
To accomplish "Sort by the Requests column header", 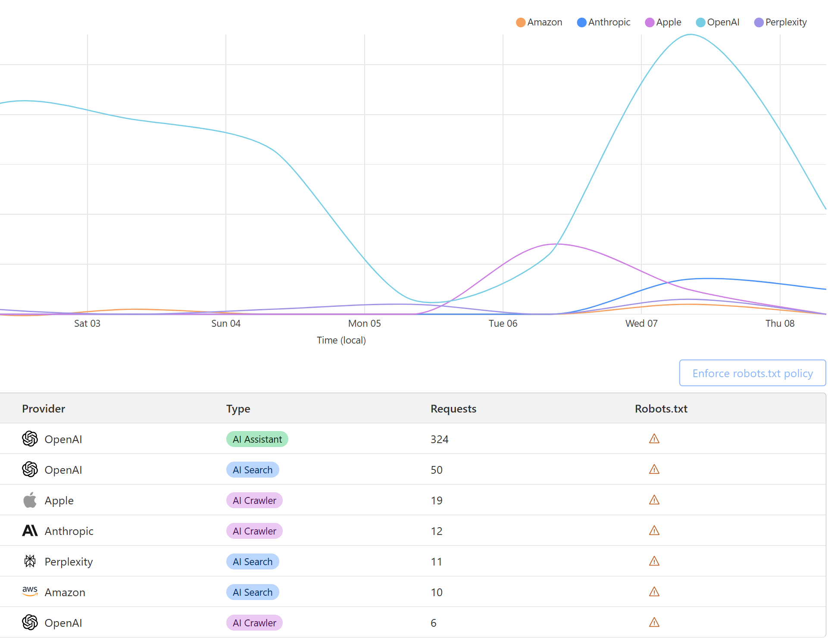I will (x=453, y=409).
